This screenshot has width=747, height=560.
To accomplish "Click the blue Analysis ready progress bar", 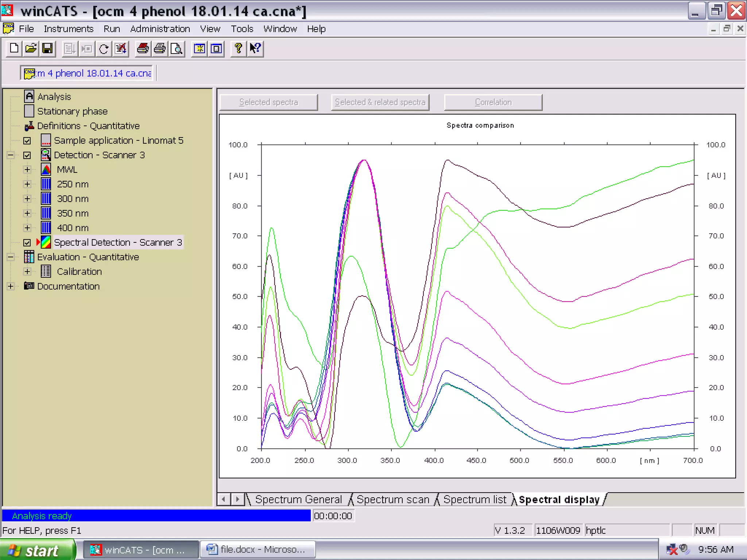I will tap(156, 516).
